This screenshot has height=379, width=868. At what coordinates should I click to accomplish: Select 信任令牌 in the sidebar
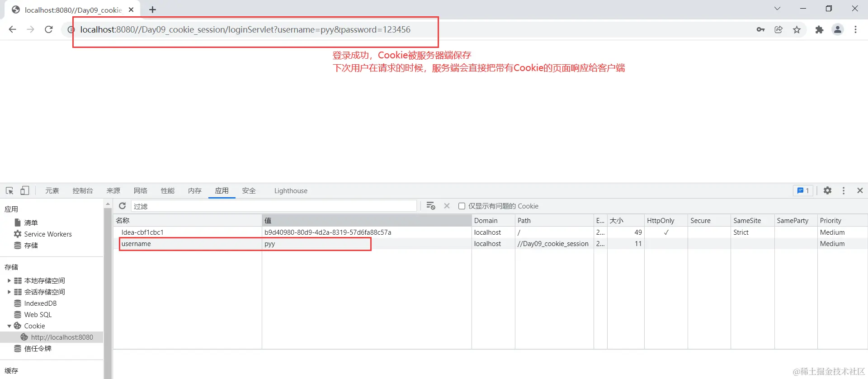[38, 348]
